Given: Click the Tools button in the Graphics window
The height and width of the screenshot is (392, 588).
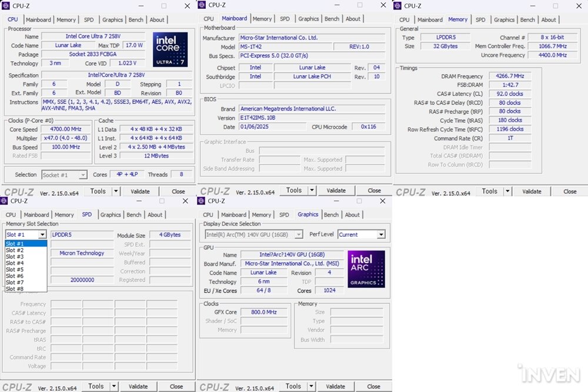Looking at the screenshot, I should coord(293,386).
